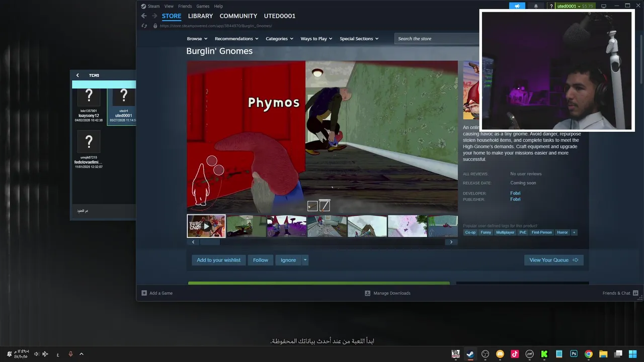Open Friends & Chat
This screenshot has height=362, width=644.
point(620,293)
